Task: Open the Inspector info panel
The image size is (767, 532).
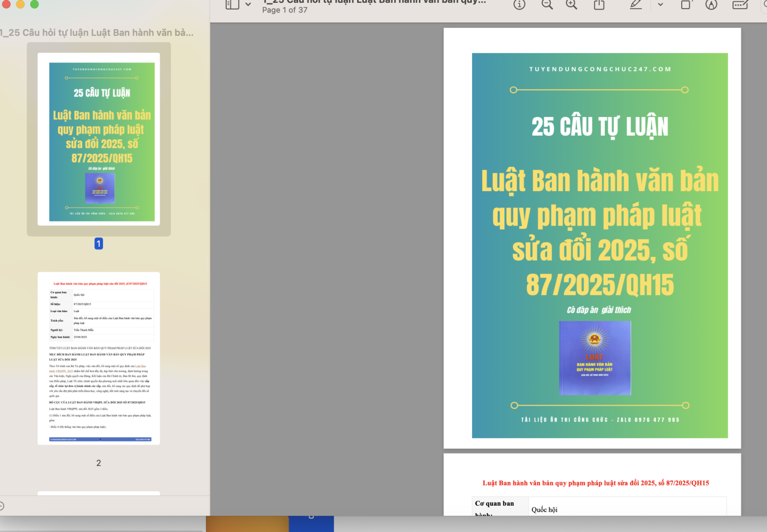Action: 519,5
